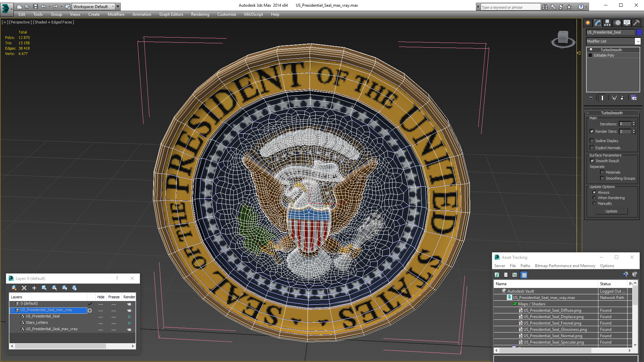The width and height of the screenshot is (644, 362).
Task: Increase Iterations spinner up arrow
Action: [x=634, y=123]
